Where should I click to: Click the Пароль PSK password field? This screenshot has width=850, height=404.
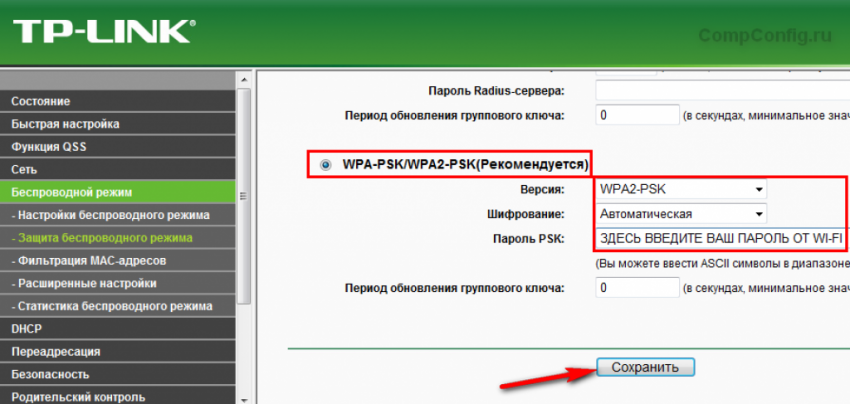(x=720, y=239)
